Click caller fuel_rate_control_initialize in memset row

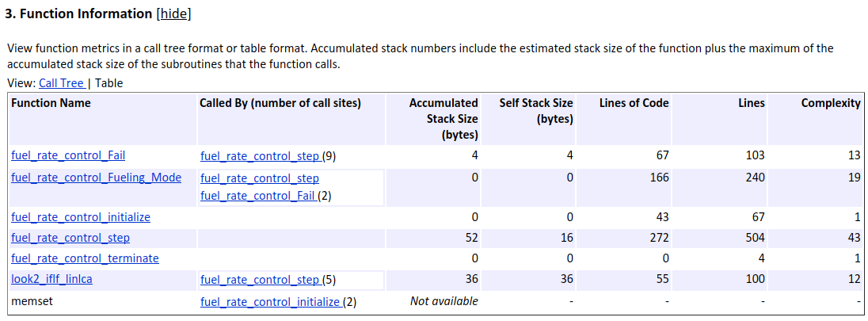coord(269,301)
